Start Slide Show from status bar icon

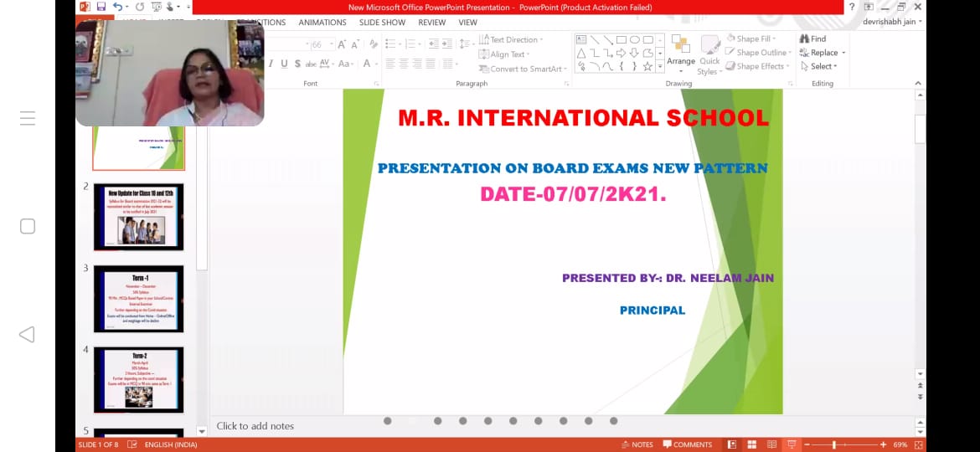click(792, 444)
